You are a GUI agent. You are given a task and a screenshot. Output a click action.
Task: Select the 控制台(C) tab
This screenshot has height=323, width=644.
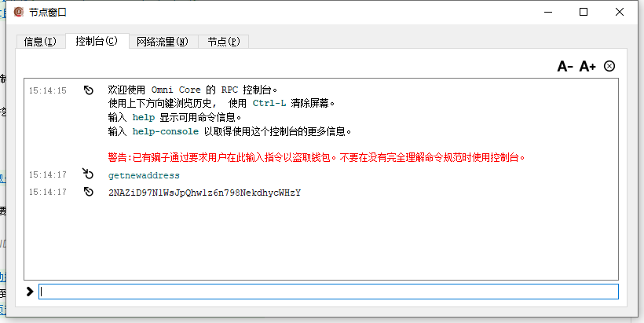[97, 41]
